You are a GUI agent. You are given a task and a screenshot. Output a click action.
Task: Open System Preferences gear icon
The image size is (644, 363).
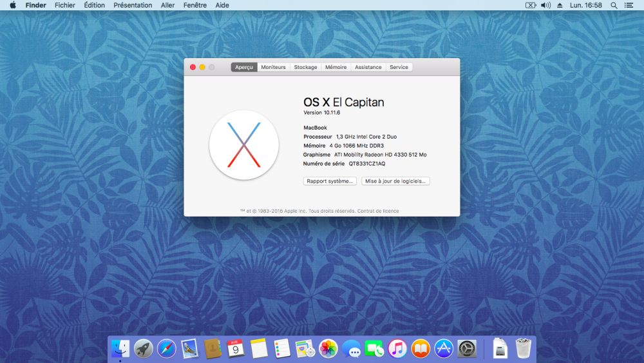[467, 349]
